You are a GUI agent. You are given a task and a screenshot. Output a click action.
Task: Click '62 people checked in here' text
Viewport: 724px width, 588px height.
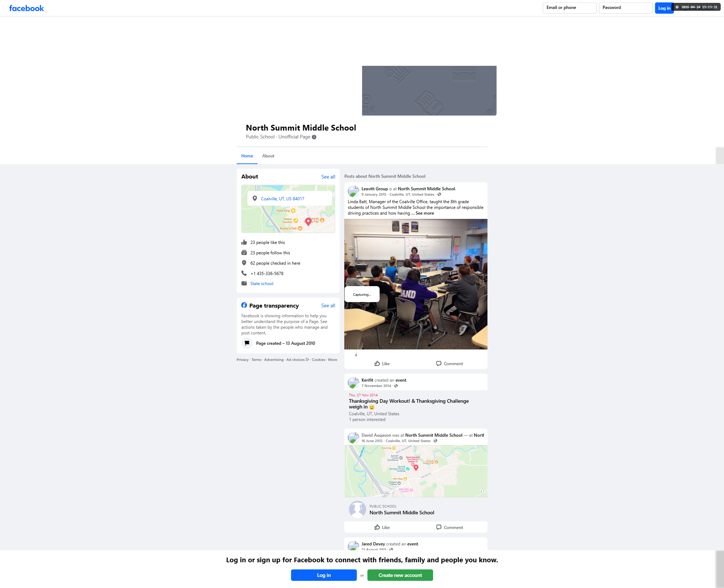(x=275, y=263)
